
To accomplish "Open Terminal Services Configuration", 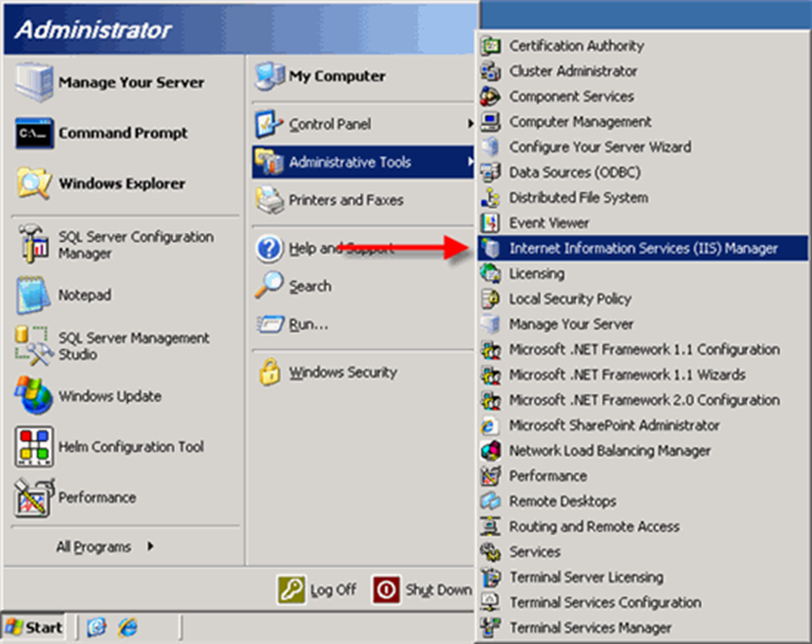I will pyautogui.click(x=605, y=602).
